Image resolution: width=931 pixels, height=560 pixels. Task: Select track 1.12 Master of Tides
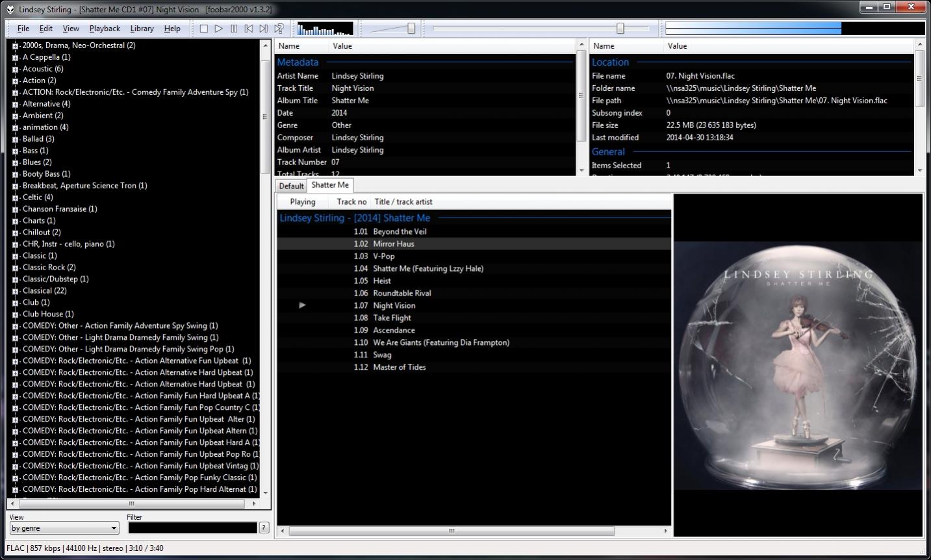click(474, 368)
